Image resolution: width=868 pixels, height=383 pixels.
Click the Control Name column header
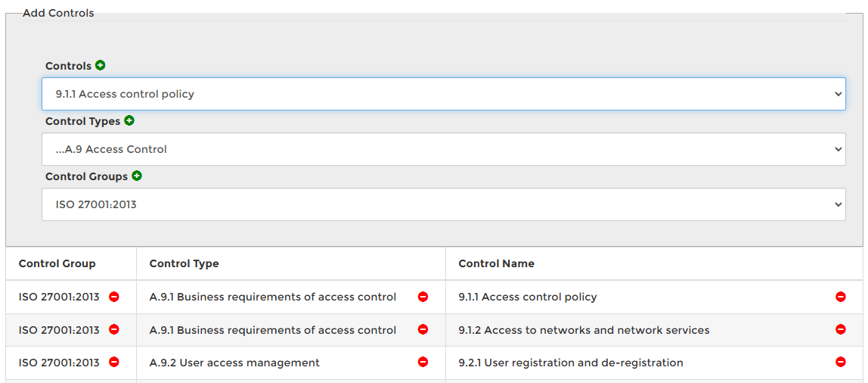496,263
